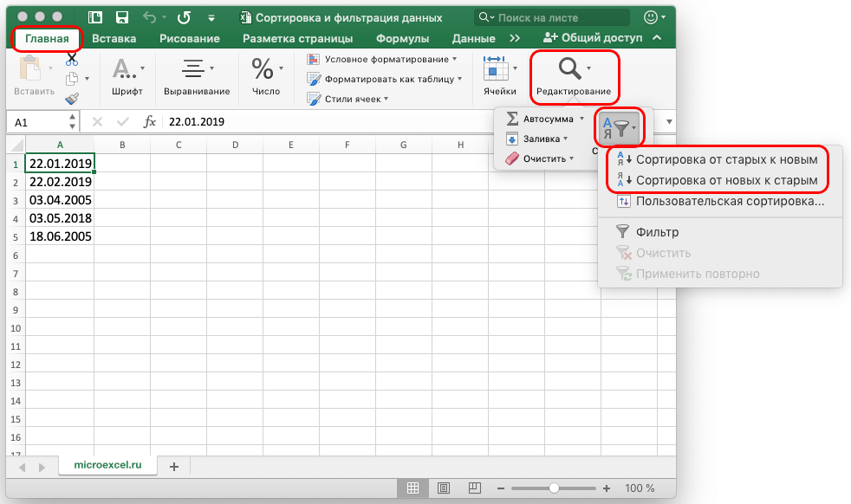This screenshot has width=851, height=504.
Task: Open the Ячейки cells group
Action: pyautogui.click(x=500, y=75)
